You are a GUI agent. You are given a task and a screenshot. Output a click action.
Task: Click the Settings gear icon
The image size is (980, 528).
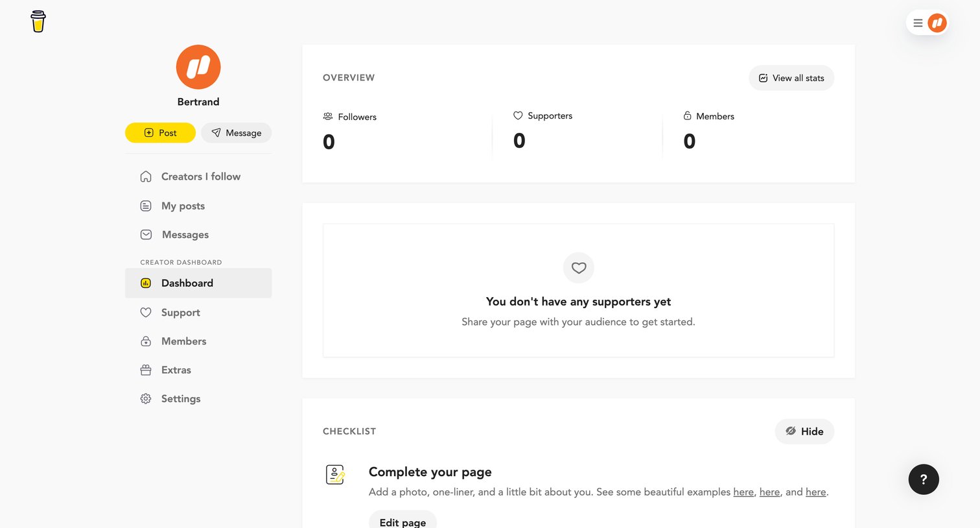pos(146,399)
